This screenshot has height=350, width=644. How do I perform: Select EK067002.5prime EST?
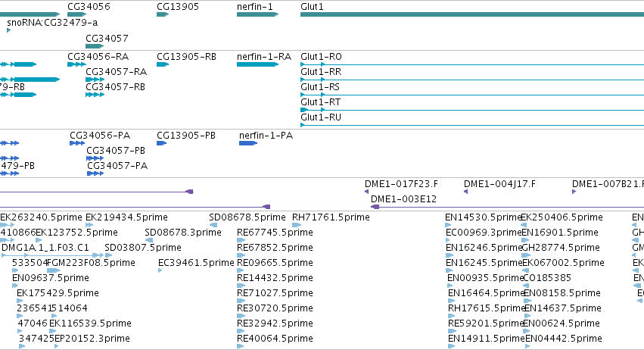(x=563, y=263)
